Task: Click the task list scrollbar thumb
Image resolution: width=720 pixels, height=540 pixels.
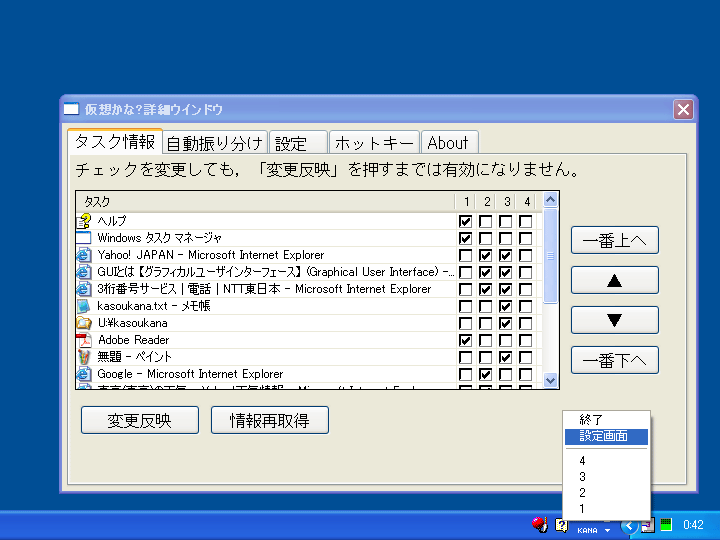Action: click(550, 256)
